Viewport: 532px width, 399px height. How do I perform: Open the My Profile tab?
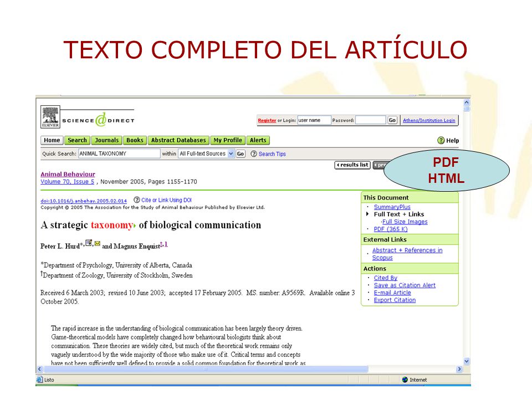[x=228, y=140]
